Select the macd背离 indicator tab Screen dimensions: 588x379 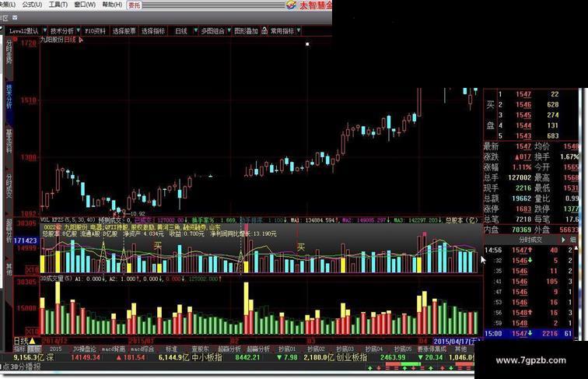tap(114, 349)
